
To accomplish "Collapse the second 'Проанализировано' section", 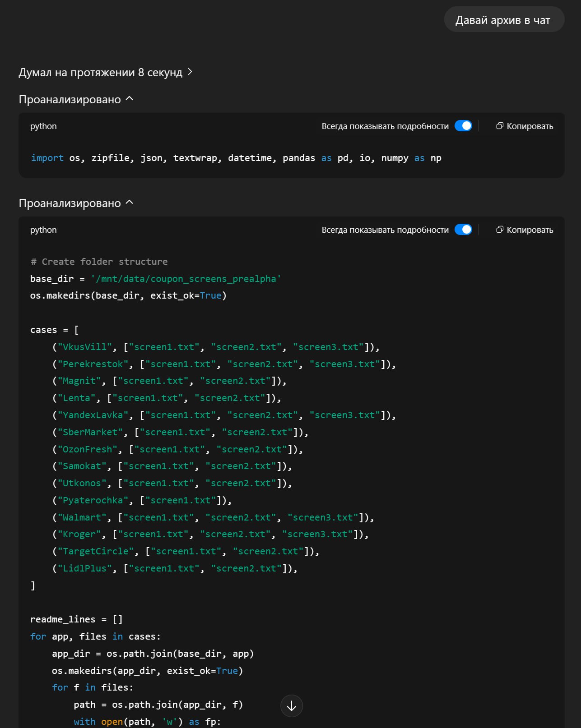I will point(76,203).
